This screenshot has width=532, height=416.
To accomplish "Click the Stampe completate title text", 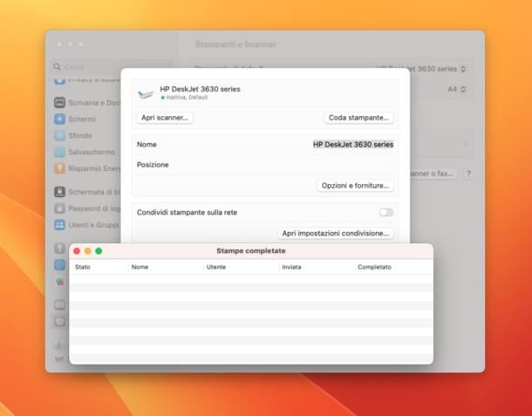I will point(250,251).
